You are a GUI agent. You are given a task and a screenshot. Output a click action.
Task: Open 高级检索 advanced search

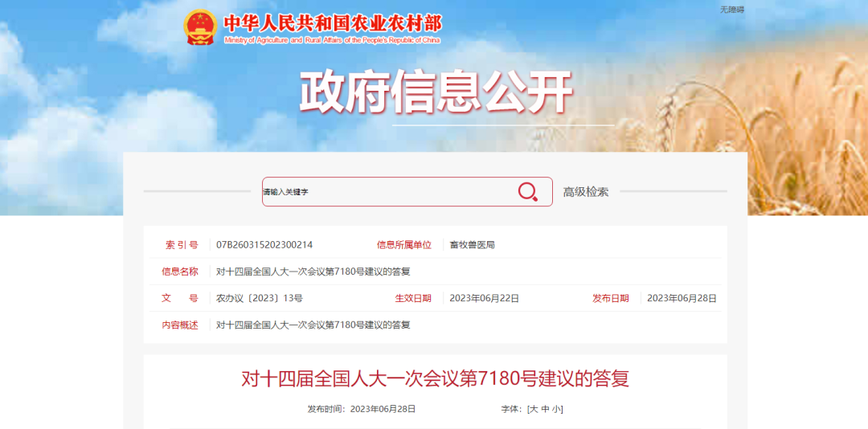tap(586, 192)
